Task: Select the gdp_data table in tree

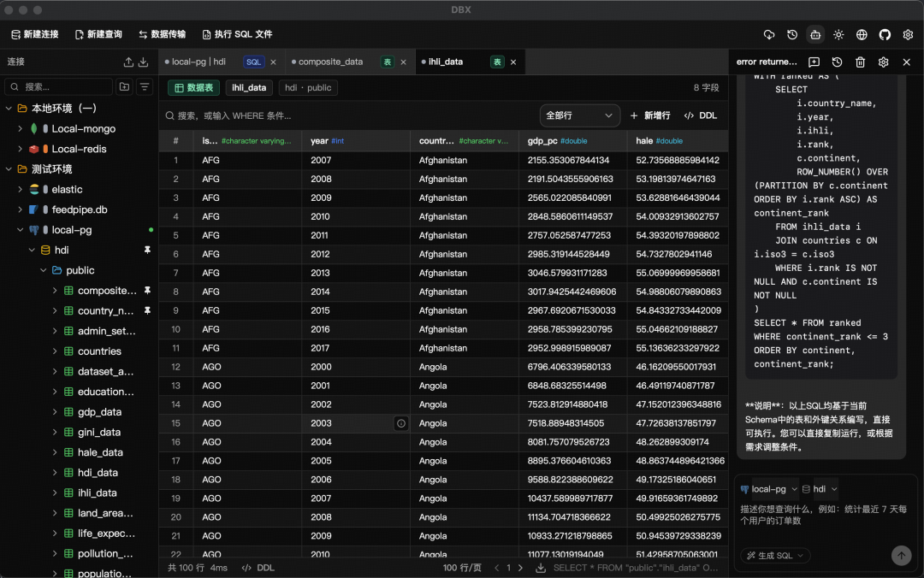Action: click(x=99, y=412)
